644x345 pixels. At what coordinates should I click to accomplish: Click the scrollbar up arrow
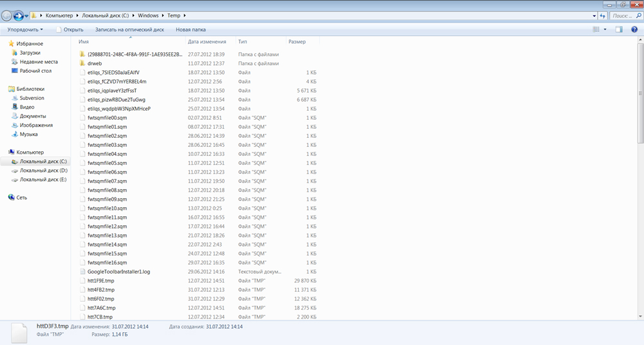[x=640, y=40]
